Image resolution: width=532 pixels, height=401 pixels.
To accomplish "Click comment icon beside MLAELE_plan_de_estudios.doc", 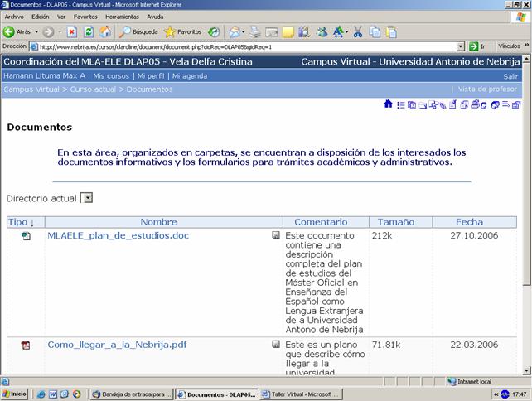I will pos(276,234).
